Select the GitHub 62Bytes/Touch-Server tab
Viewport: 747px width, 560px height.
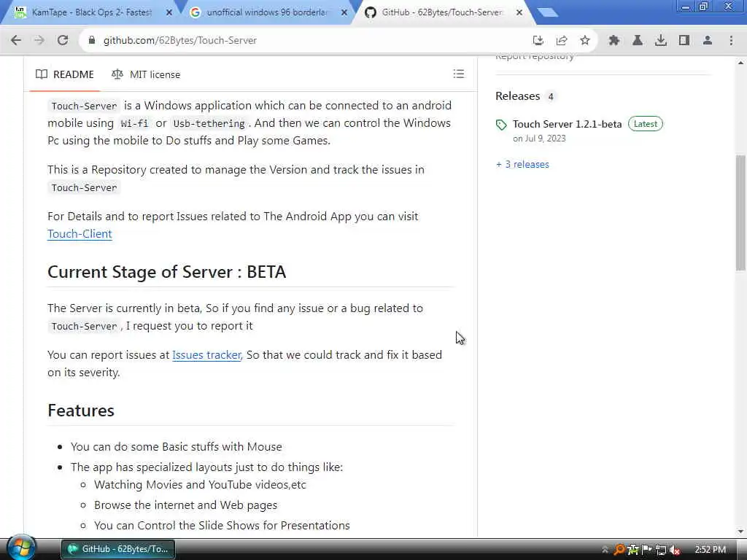(442, 12)
